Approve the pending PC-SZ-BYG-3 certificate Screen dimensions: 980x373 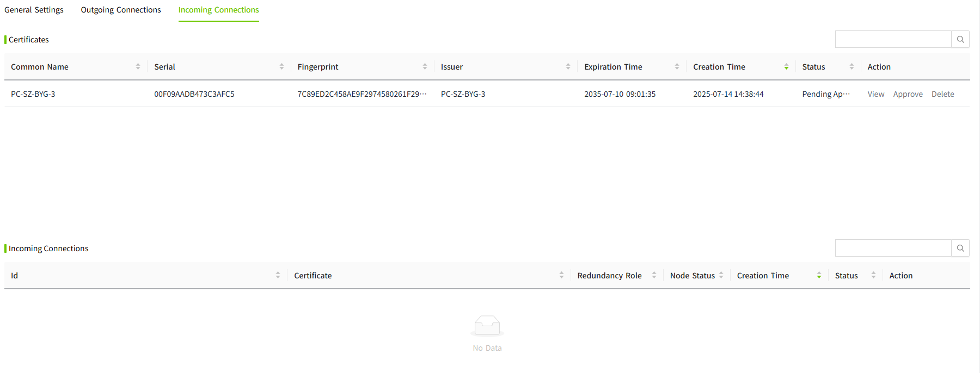908,94
